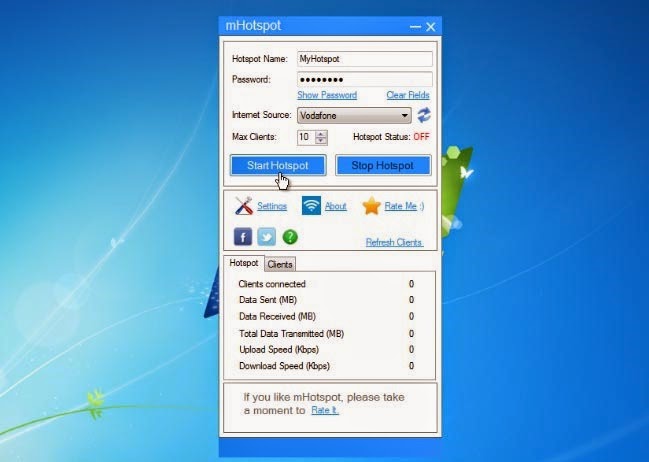Close the mHotspot window

[430, 27]
